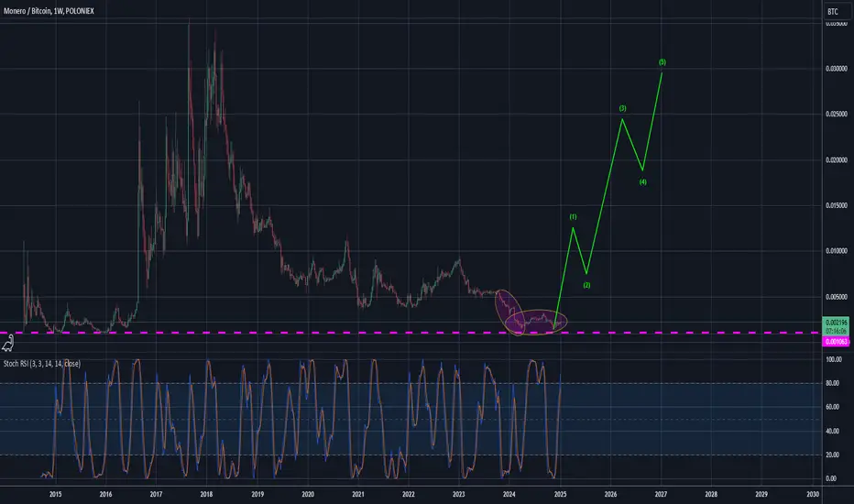This screenshot has height=504, width=854.
Task: Click the 2029 label on time axis
Action: [761, 494]
